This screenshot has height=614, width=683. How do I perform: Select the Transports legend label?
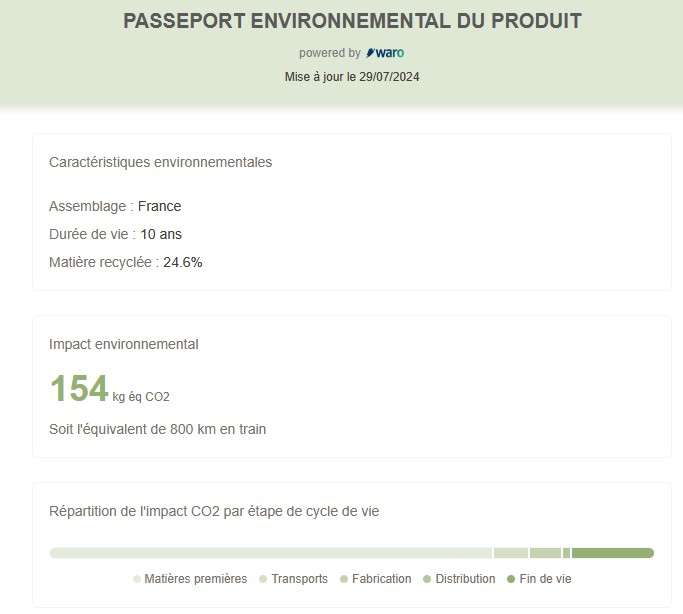[x=300, y=579]
